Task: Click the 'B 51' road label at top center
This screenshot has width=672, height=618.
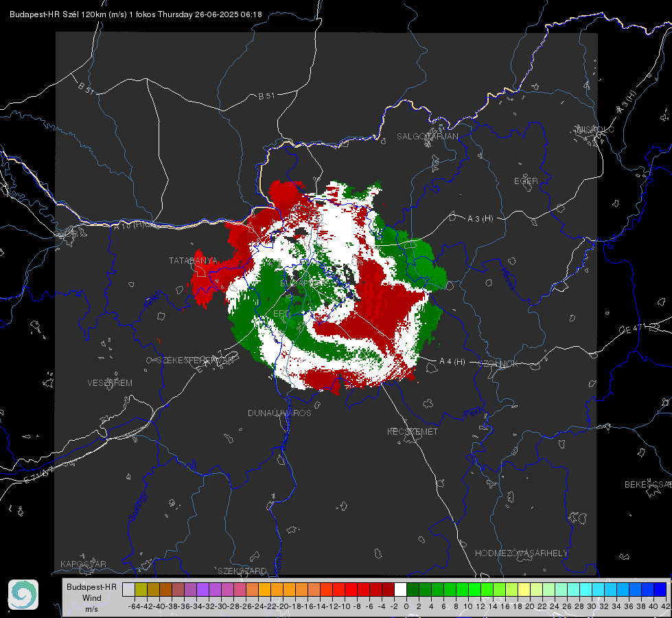Action: pos(266,96)
